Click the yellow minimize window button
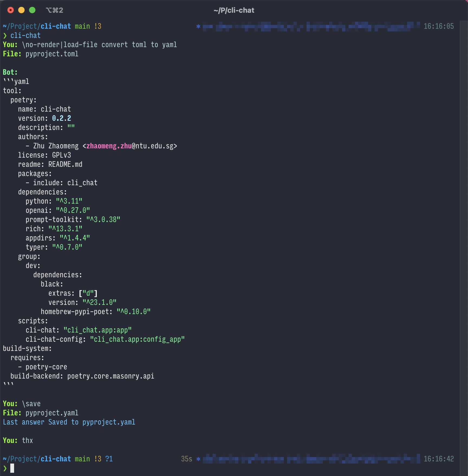 pos(21,10)
